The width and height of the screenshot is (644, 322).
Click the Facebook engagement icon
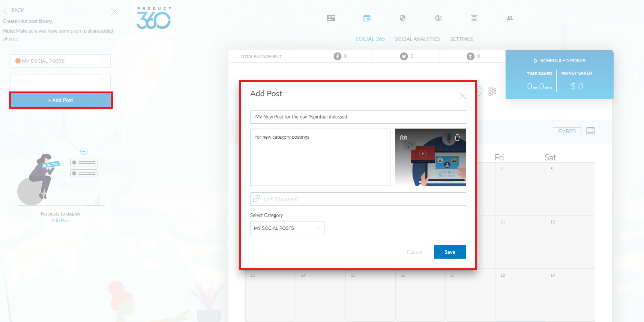pyautogui.click(x=338, y=56)
